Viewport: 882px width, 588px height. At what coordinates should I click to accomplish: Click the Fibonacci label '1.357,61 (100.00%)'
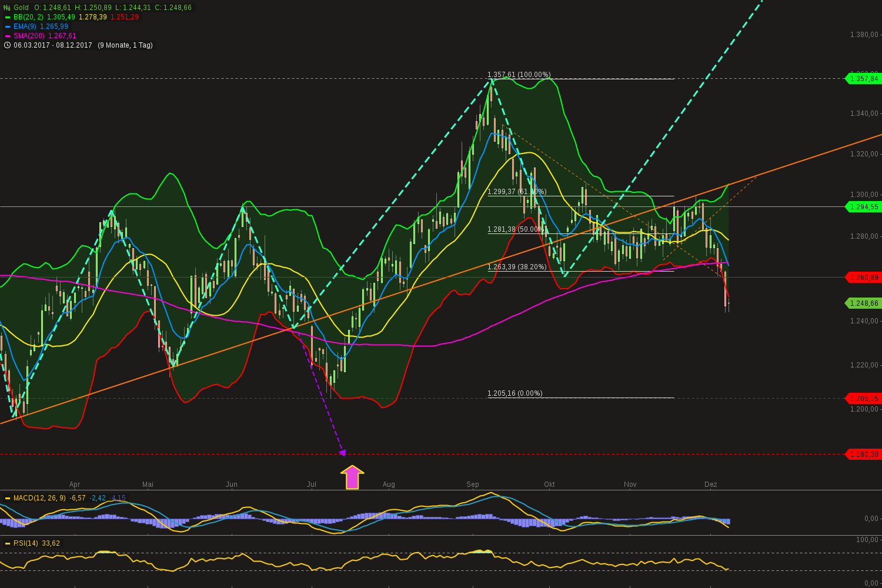(x=519, y=75)
